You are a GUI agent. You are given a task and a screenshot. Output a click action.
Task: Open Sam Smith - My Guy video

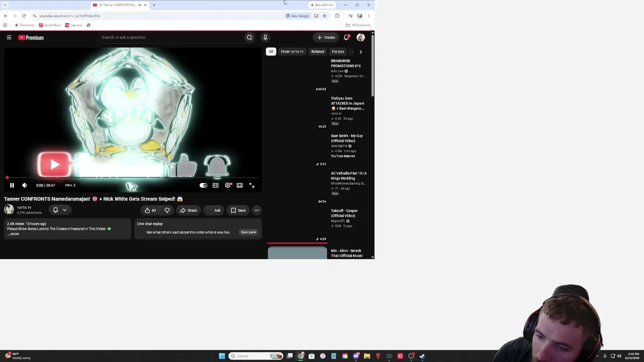[347, 138]
